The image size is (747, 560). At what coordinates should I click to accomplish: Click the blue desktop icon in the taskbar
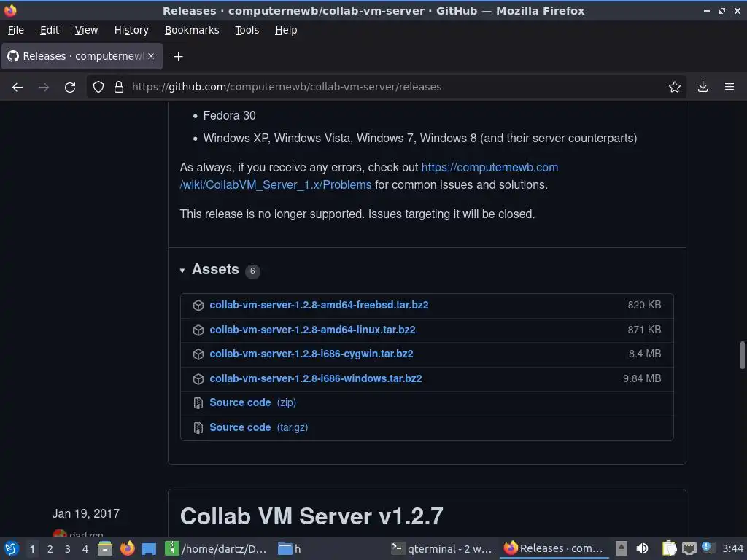[149, 548]
